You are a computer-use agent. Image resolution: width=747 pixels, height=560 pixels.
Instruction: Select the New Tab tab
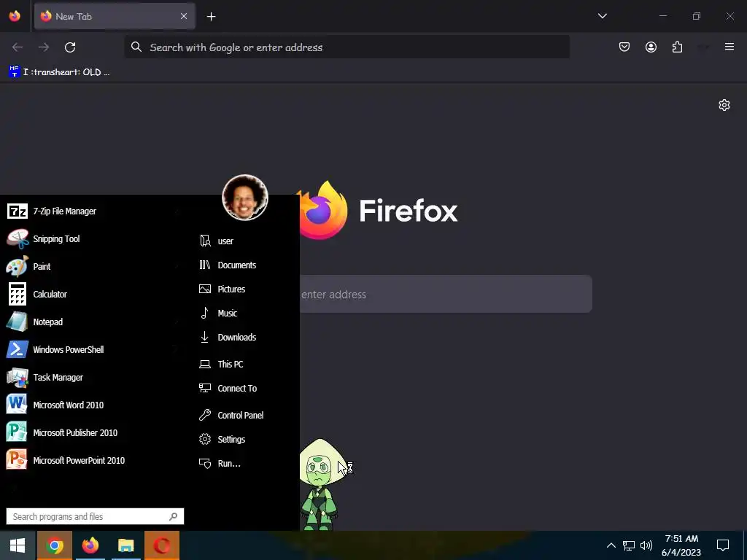coord(115,16)
